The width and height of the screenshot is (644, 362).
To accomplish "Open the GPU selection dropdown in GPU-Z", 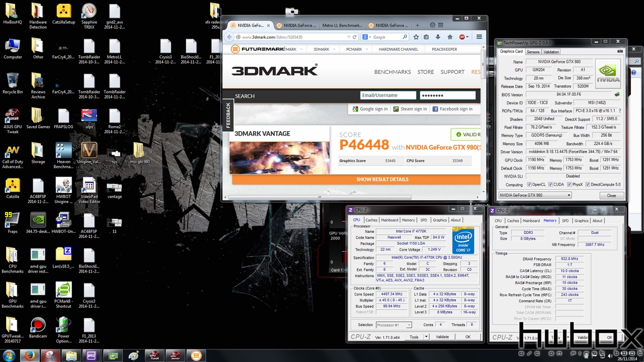I will pos(535,195).
